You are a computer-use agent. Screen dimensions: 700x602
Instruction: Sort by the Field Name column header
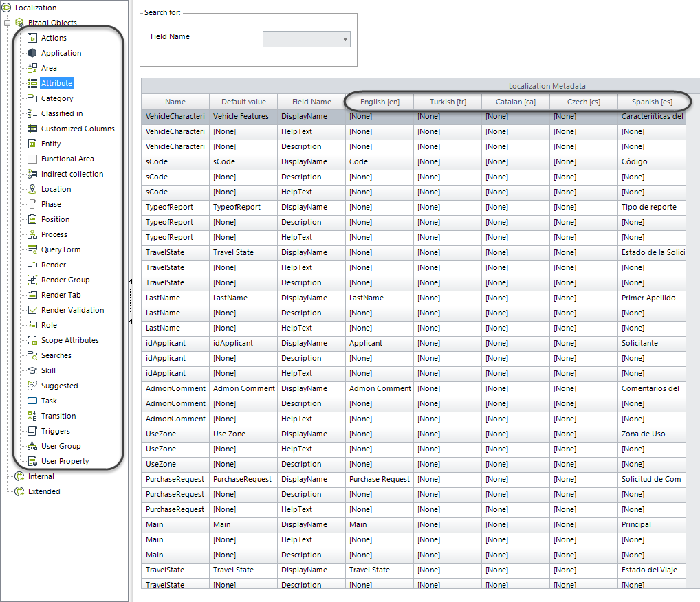point(311,102)
